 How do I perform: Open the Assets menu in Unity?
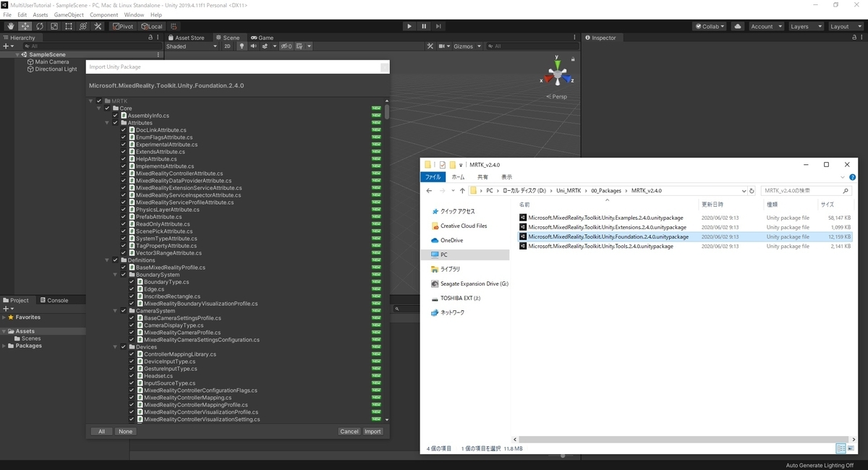pos(41,14)
